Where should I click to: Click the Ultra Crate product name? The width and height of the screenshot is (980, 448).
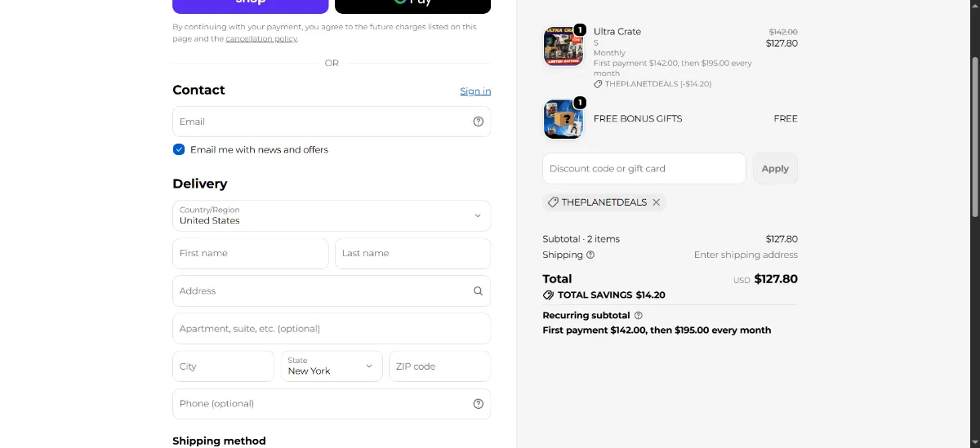coord(617,32)
